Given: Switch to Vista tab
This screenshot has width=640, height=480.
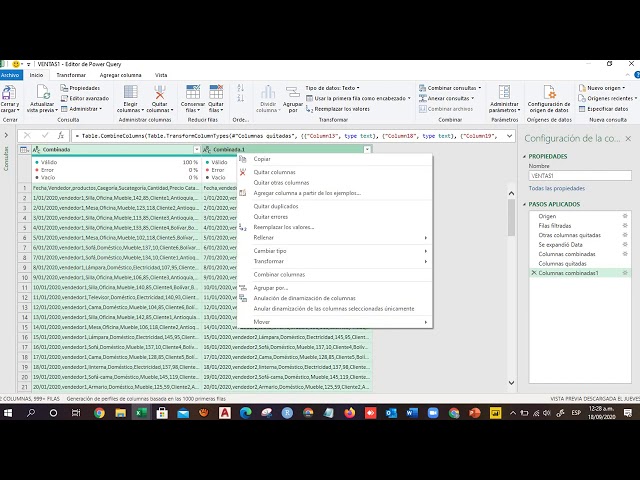Looking at the screenshot, I should (161, 75).
